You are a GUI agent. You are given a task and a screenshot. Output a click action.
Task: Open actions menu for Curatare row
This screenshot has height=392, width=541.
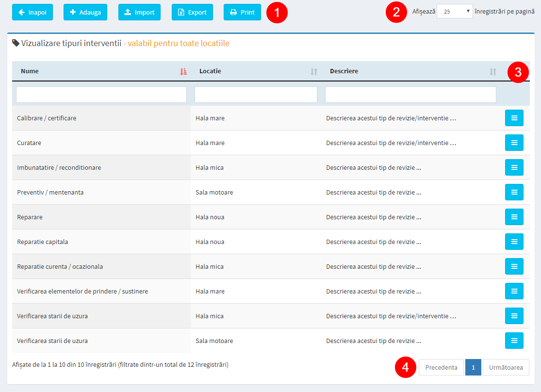pos(514,143)
